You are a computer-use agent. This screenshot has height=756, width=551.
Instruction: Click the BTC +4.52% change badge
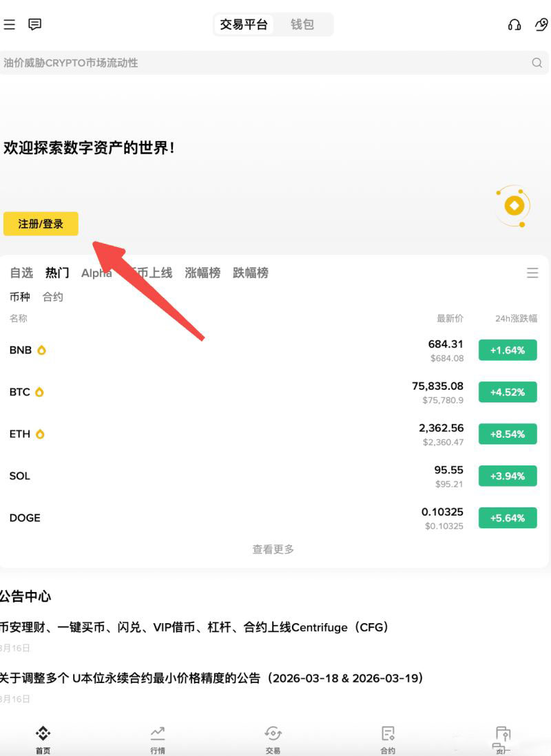508,392
